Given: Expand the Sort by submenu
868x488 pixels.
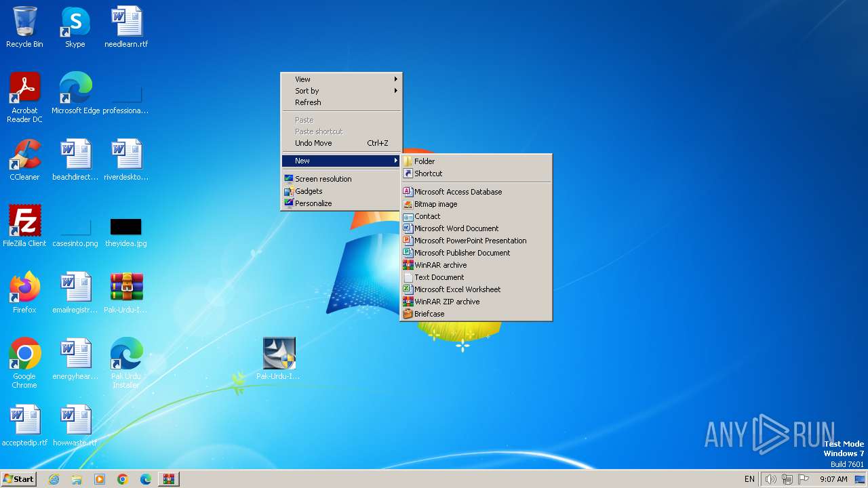Looking at the screenshot, I should 342,91.
